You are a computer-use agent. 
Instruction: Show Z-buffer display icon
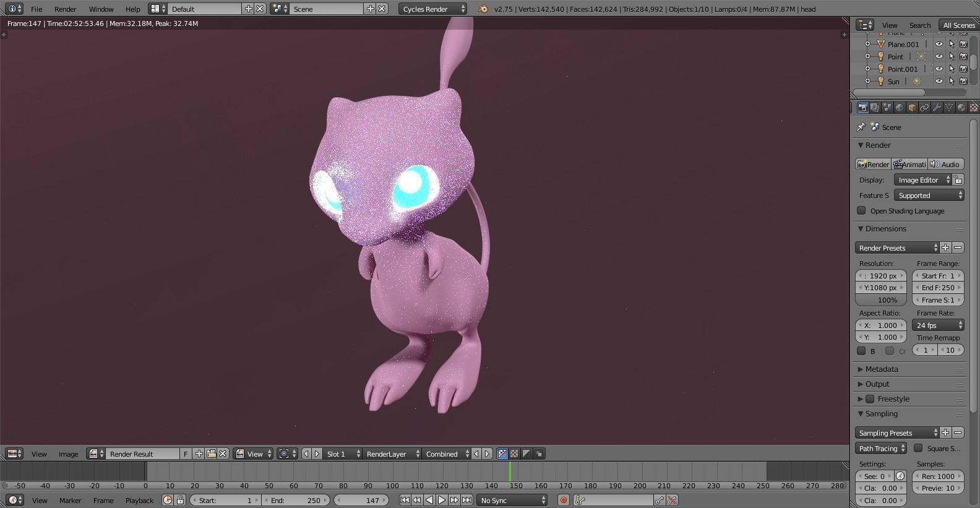539,454
